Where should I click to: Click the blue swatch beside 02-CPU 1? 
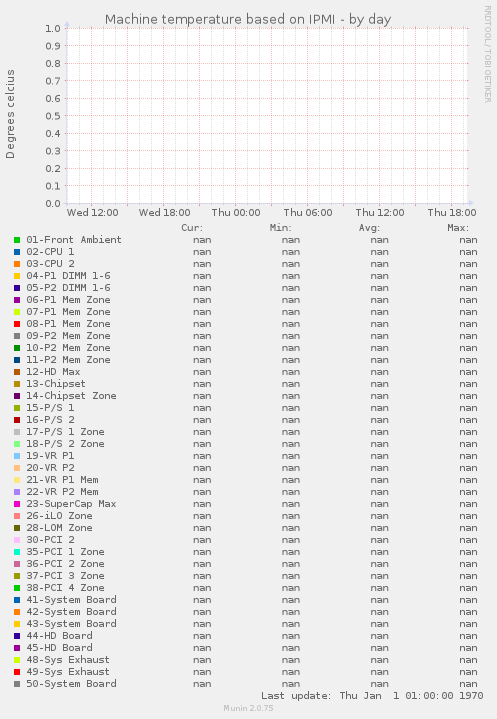tap(17, 252)
